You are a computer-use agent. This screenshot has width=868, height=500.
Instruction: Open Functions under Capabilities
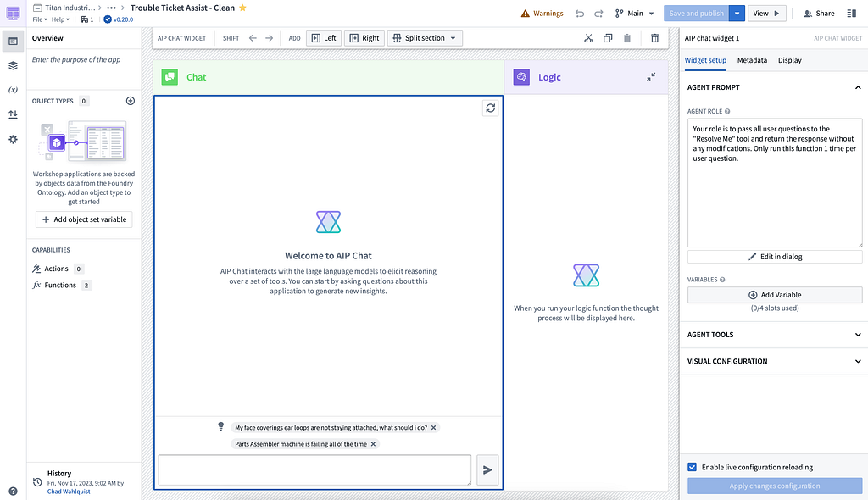(61, 285)
